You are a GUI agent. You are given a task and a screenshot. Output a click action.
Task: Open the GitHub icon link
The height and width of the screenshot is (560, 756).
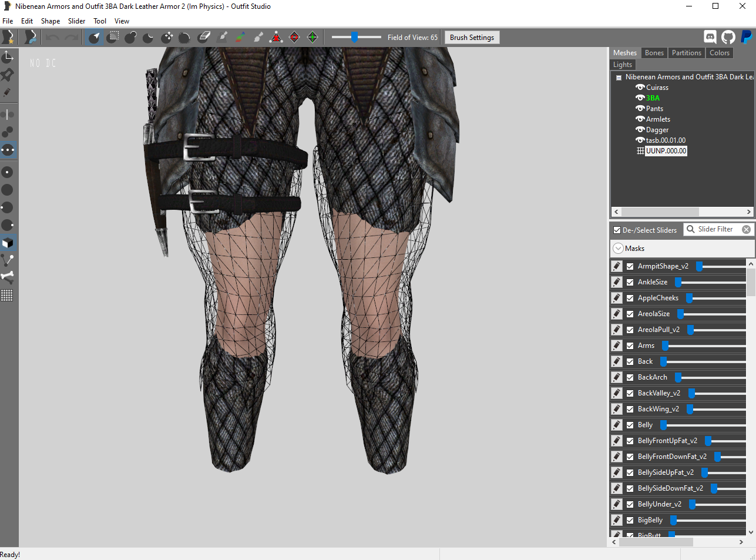click(x=728, y=37)
